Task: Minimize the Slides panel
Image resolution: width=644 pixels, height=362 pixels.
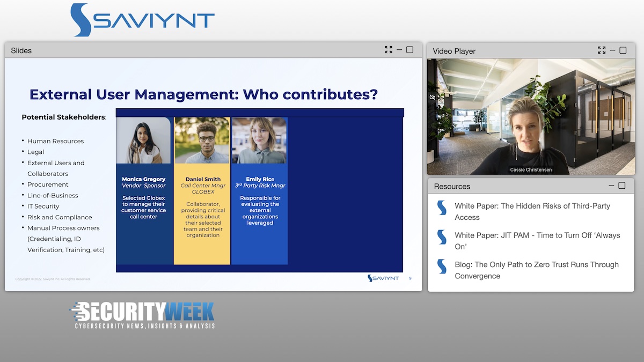Action: 399,50
